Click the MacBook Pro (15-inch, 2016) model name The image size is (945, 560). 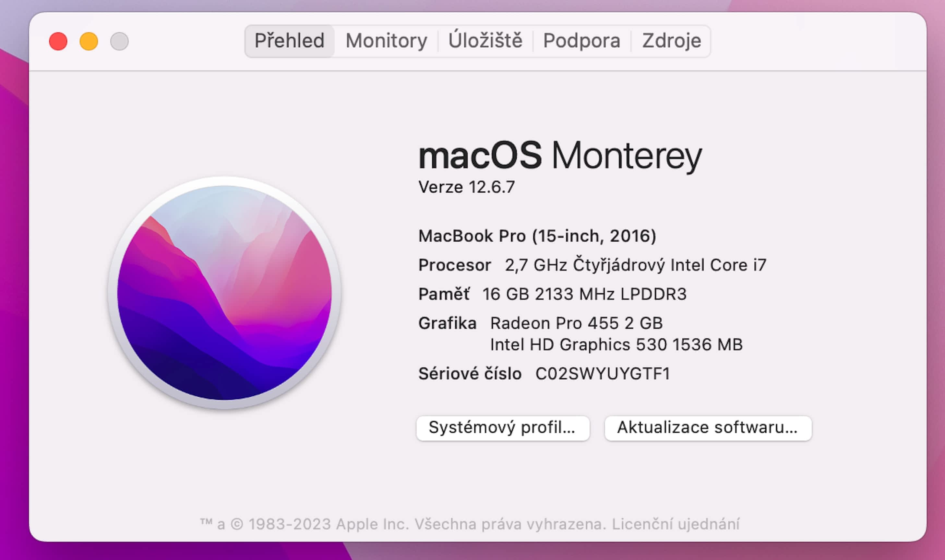(x=537, y=236)
